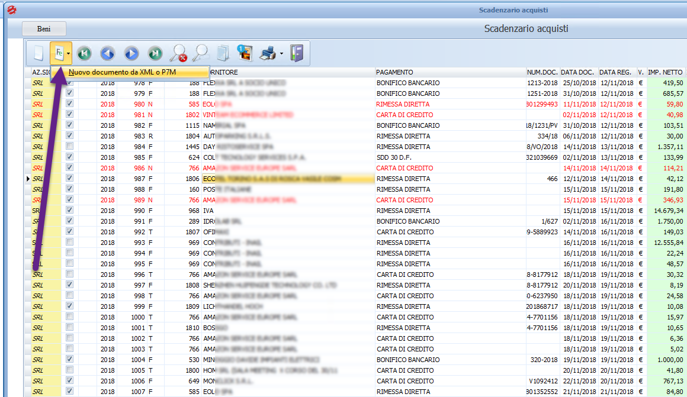Viewport: 687px width, 397px height.
Task: Select document number 334/18
Action: pos(548,136)
